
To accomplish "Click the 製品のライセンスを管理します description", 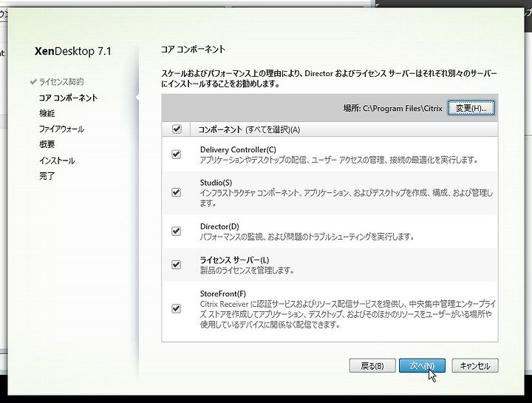I will (x=247, y=270).
